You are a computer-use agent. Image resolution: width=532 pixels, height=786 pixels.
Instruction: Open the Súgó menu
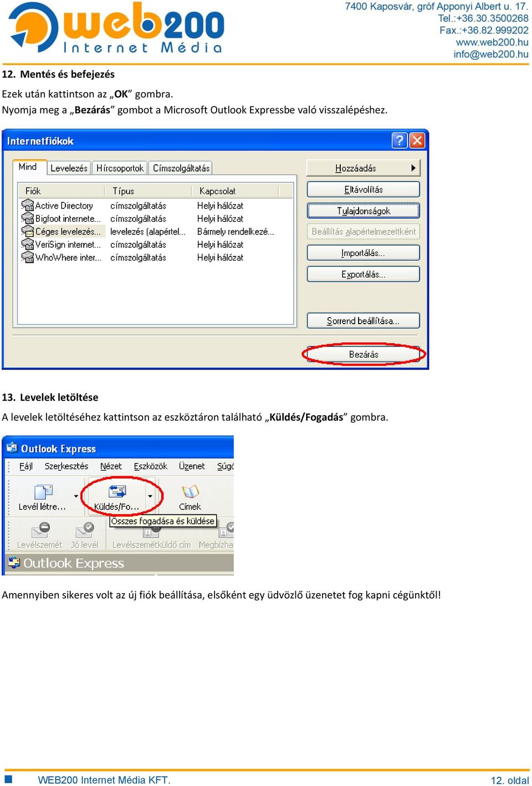coord(225,466)
